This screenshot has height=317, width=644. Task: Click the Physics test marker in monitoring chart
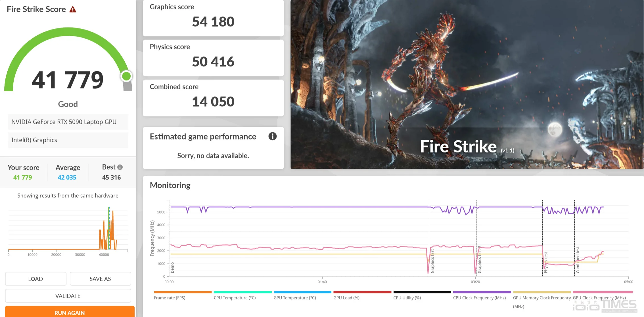(x=545, y=263)
